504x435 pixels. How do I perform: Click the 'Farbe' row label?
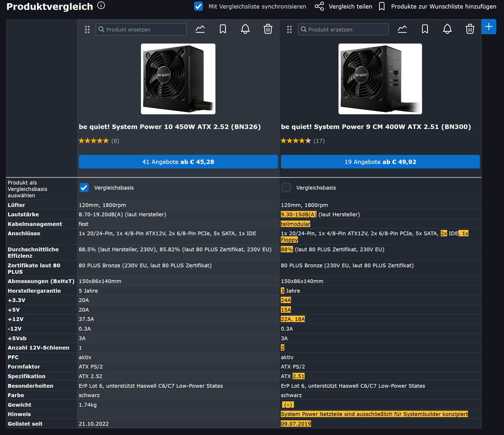(x=16, y=395)
